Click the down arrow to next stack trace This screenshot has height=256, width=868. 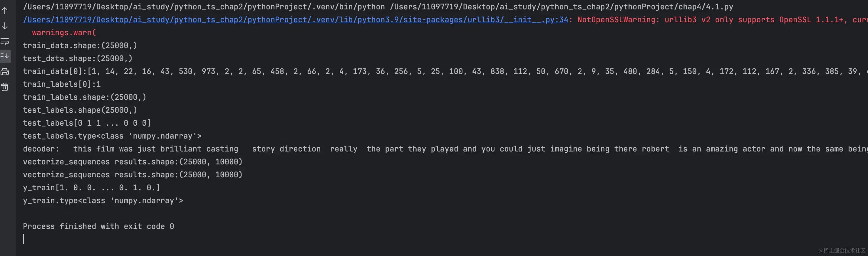[x=5, y=26]
